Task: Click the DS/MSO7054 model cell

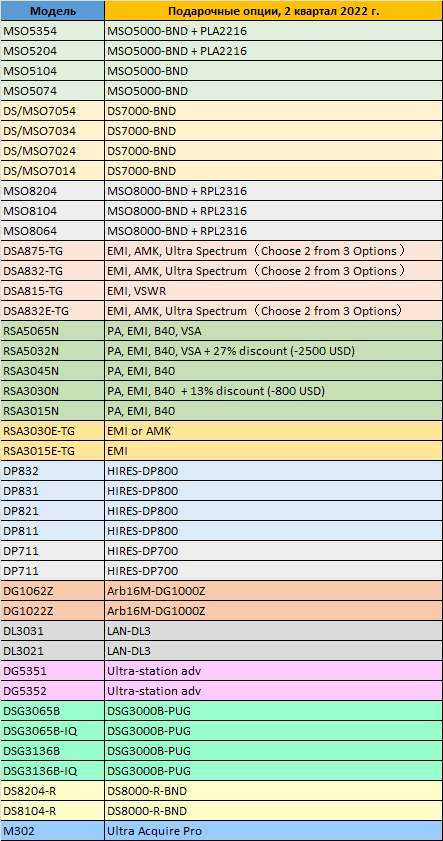Action: (x=53, y=111)
